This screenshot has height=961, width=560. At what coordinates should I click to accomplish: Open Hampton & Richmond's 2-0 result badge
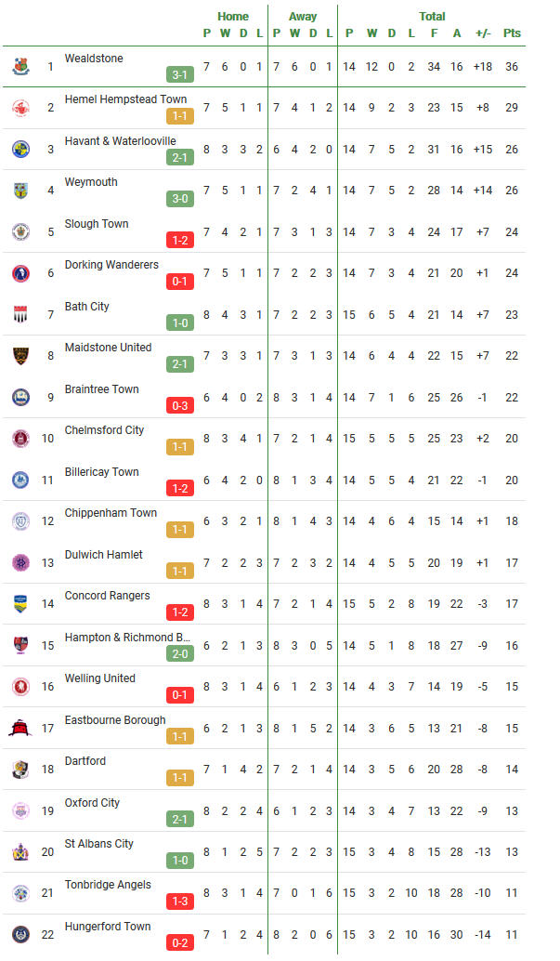click(x=180, y=654)
